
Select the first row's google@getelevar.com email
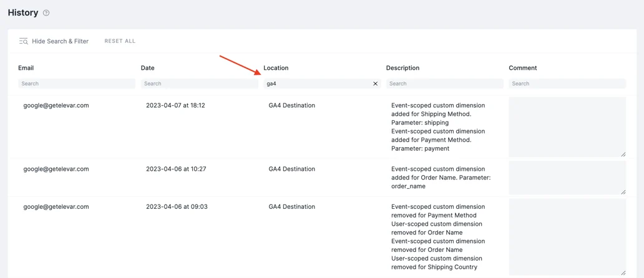pyautogui.click(x=56, y=105)
